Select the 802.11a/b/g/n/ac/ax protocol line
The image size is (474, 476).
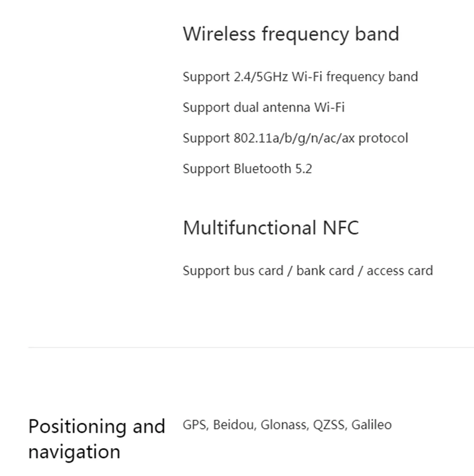[x=295, y=138]
